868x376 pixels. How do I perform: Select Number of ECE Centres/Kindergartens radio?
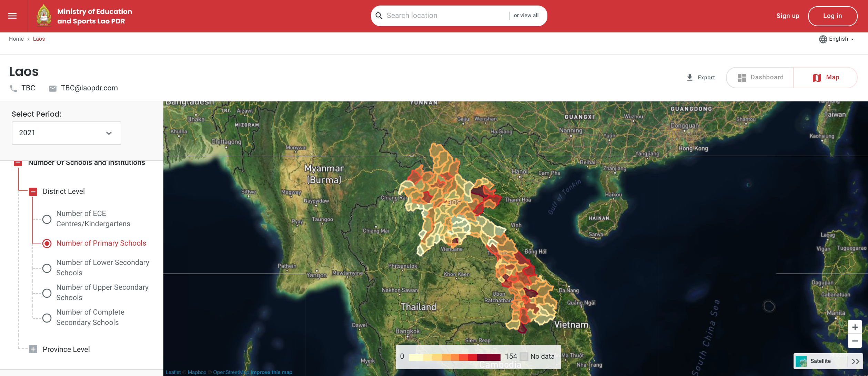point(47,219)
